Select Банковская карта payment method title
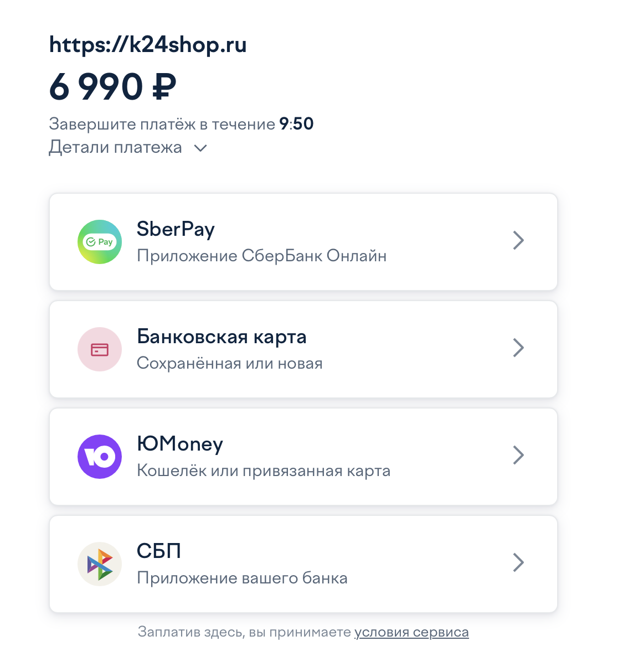The width and height of the screenshot is (618, 672). click(222, 337)
